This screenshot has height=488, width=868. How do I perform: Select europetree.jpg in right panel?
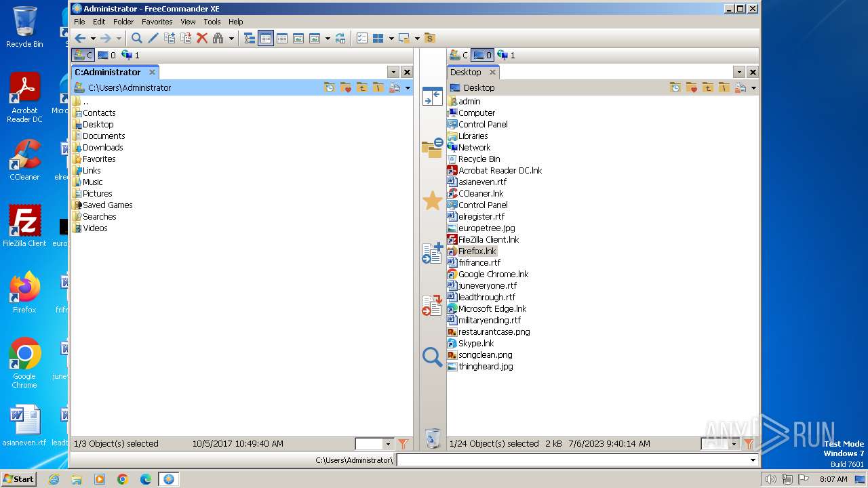coord(481,228)
